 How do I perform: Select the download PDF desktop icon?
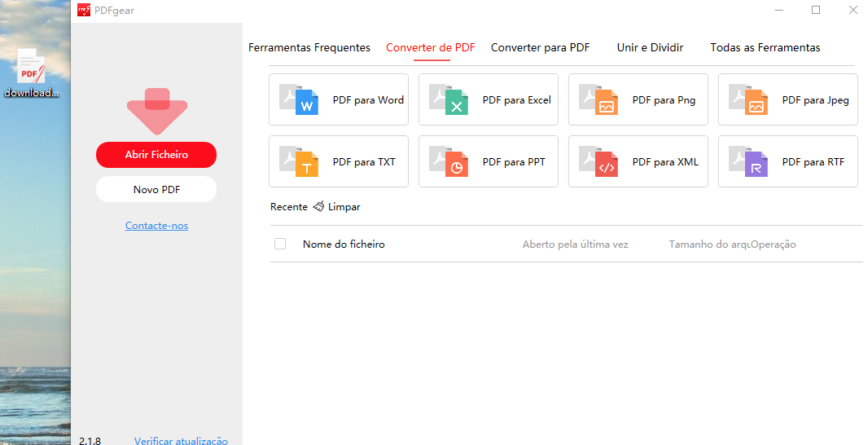click(x=31, y=74)
